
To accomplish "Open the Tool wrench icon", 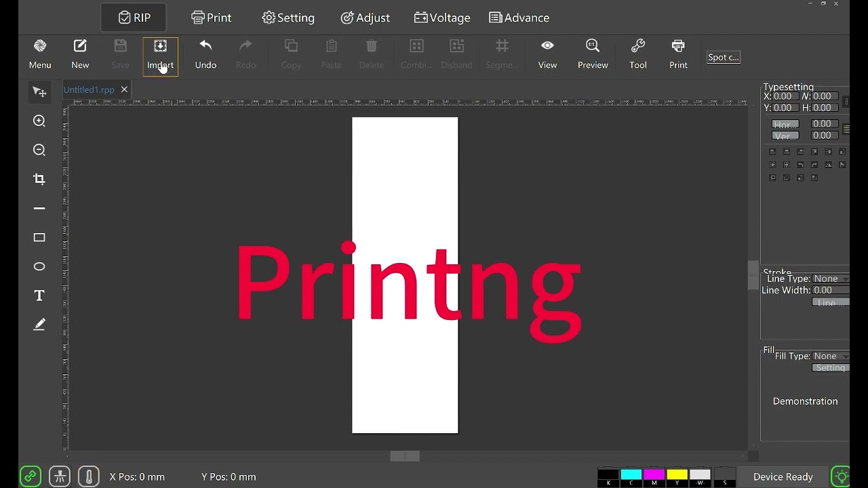I will coord(638,54).
